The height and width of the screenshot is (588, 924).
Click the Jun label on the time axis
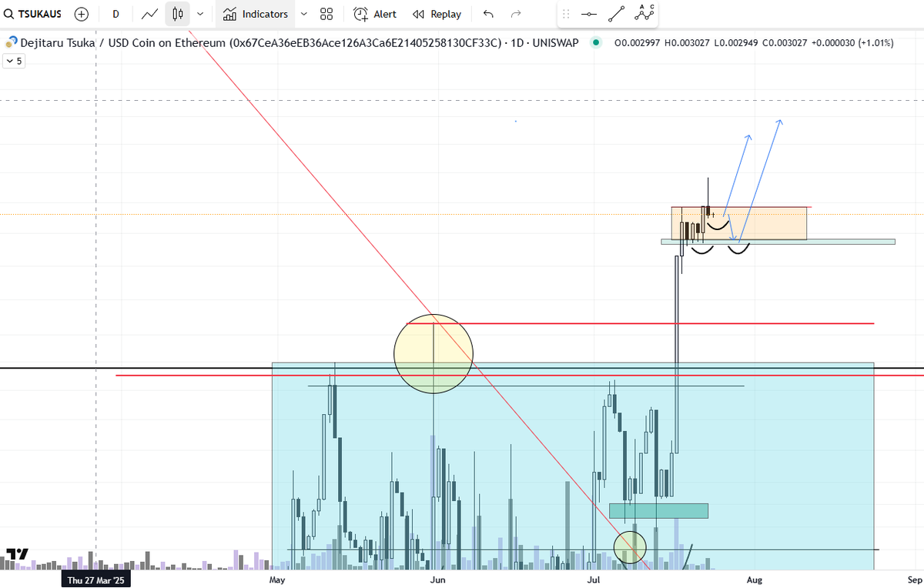pos(437,579)
